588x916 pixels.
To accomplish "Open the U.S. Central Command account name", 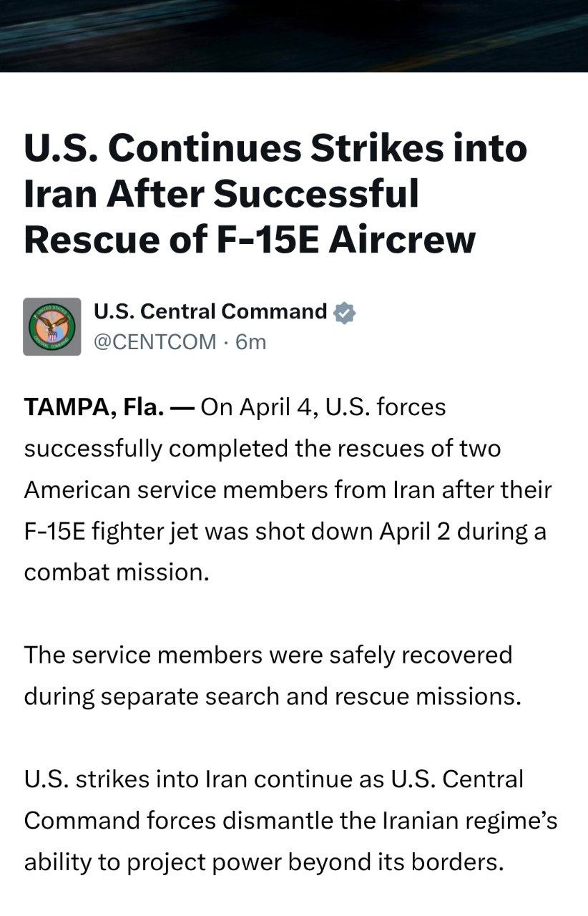I will click(210, 312).
